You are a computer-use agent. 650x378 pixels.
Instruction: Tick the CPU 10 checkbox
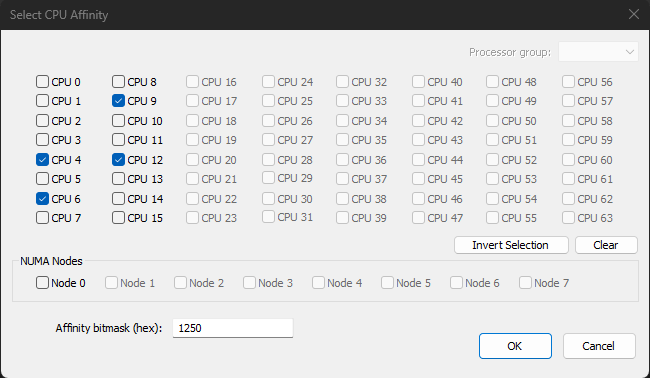[118, 121]
